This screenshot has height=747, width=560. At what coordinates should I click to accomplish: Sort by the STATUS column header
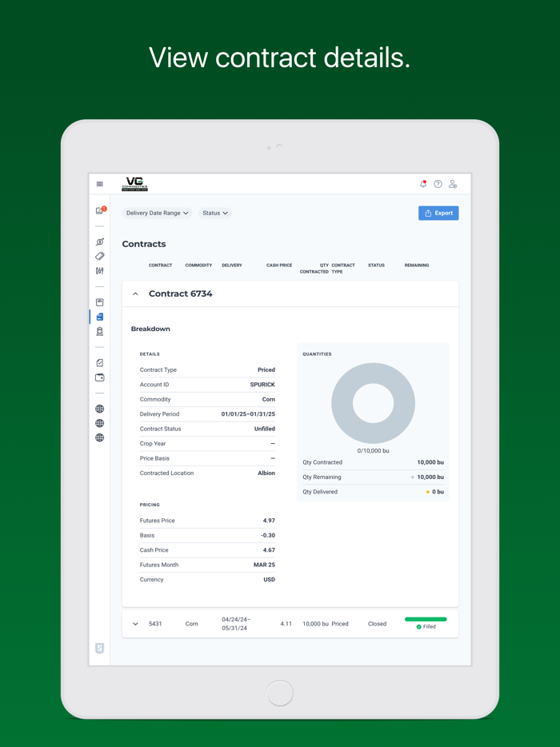click(376, 265)
